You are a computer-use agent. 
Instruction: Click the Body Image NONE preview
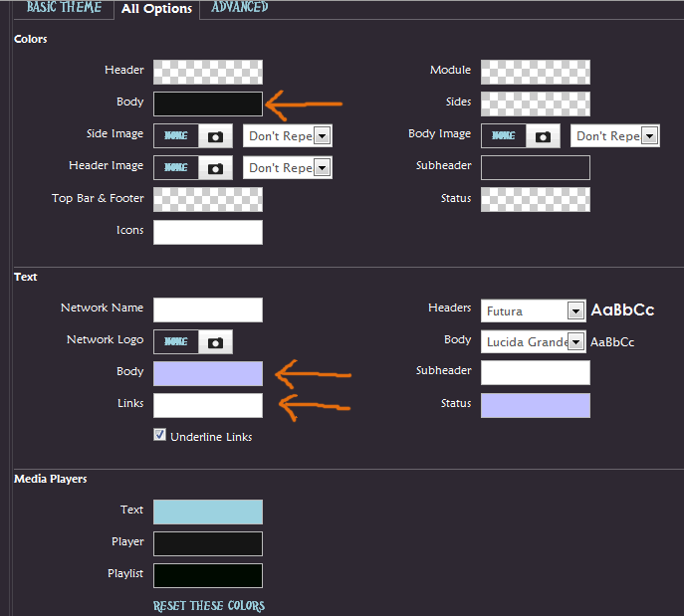click(x=504, y=136)
